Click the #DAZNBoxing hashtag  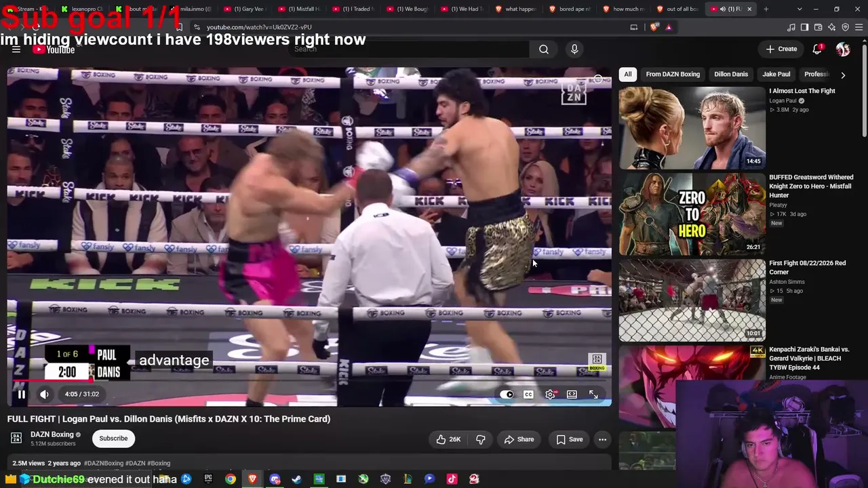[104, 464]
